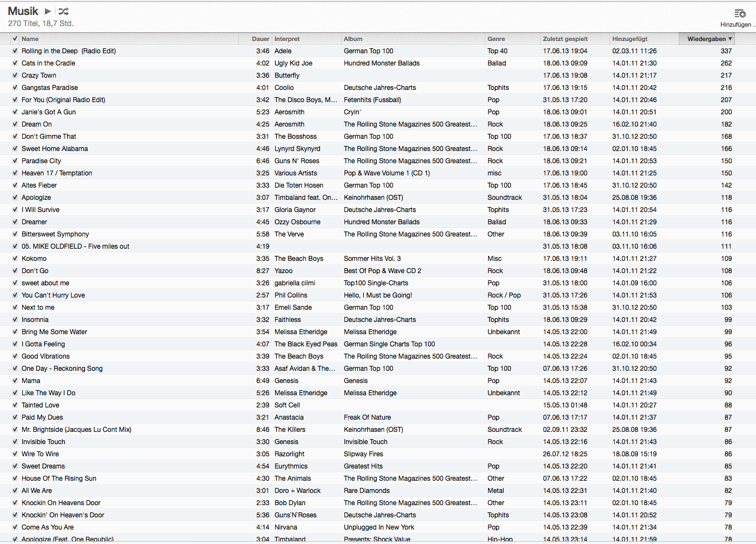The width and height of the screenshot is (756, 544).
Task: Click the album Sommer Hits Vol. 3
Action: 372,259
